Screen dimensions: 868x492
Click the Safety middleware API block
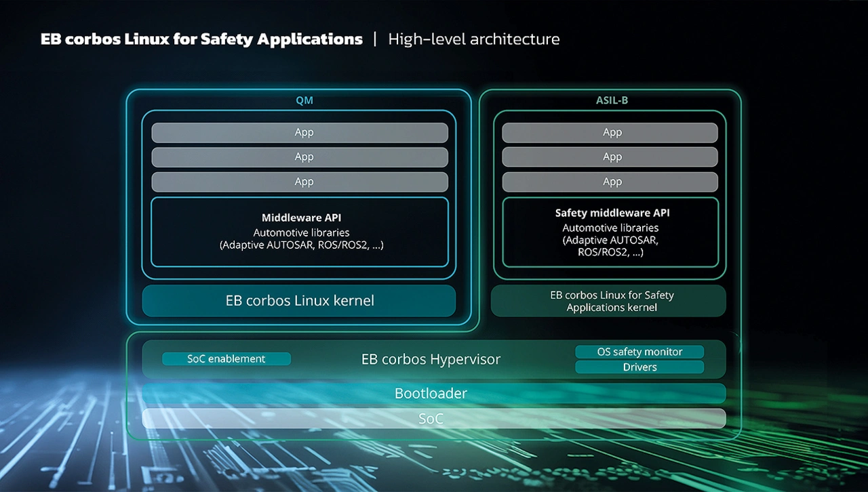610,232
